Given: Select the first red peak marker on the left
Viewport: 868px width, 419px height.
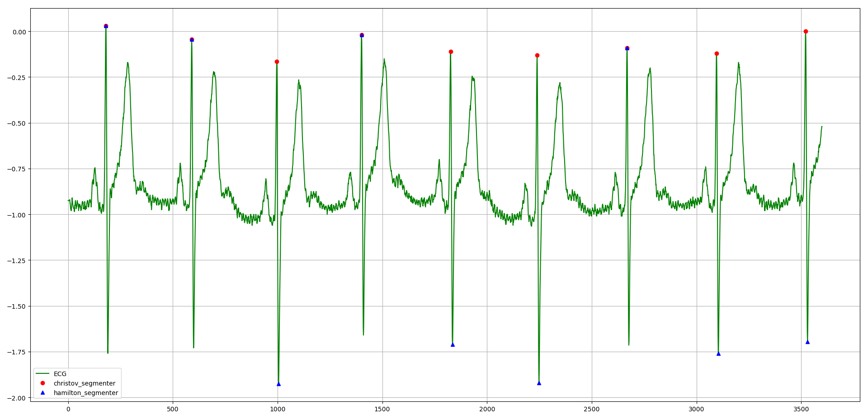Looking at the screenshot, I should click(x=106, y=26).
